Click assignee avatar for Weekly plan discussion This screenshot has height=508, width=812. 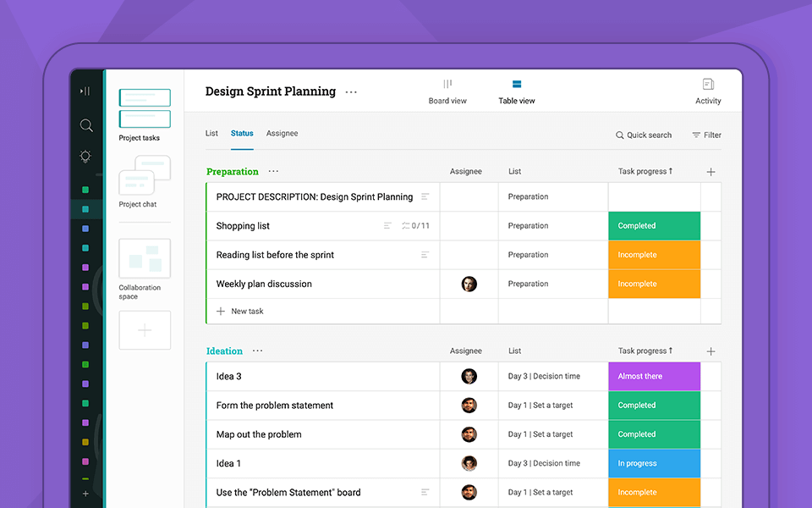[469, 284]
